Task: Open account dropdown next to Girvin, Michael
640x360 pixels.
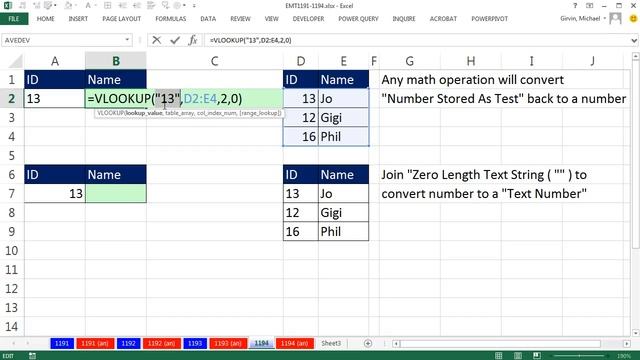Action: (x=605, y=18)
